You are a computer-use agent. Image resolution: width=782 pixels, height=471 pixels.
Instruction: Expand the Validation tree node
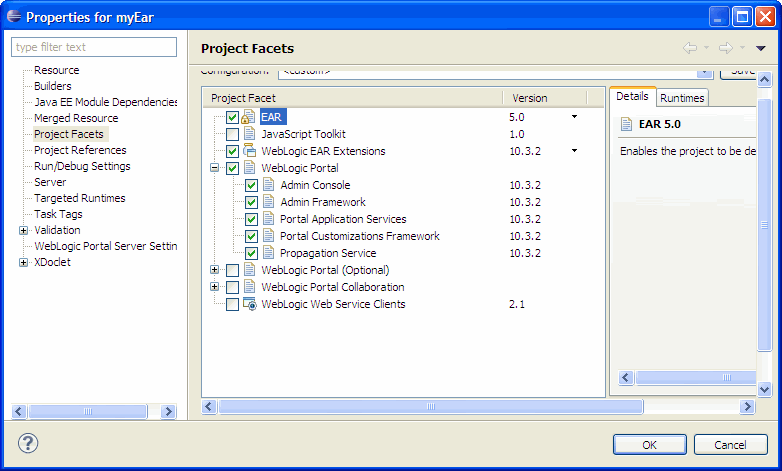coord(23,230)
